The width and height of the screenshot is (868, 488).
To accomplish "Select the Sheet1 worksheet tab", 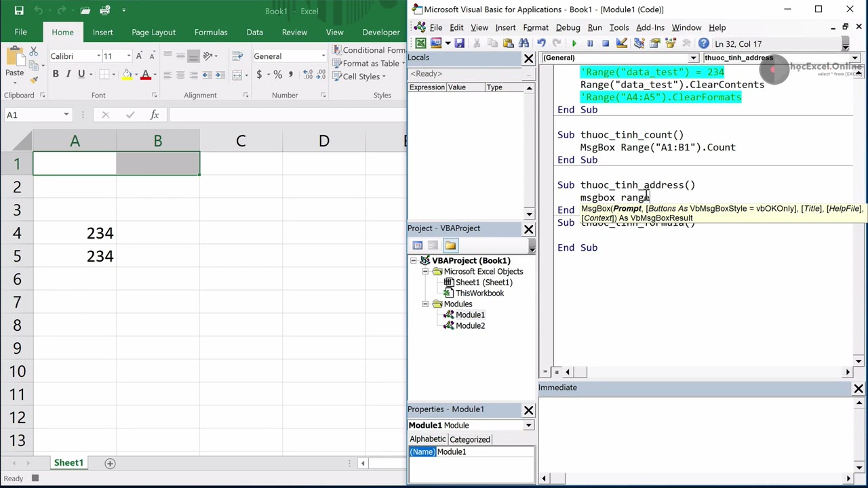I will [68, 463].
